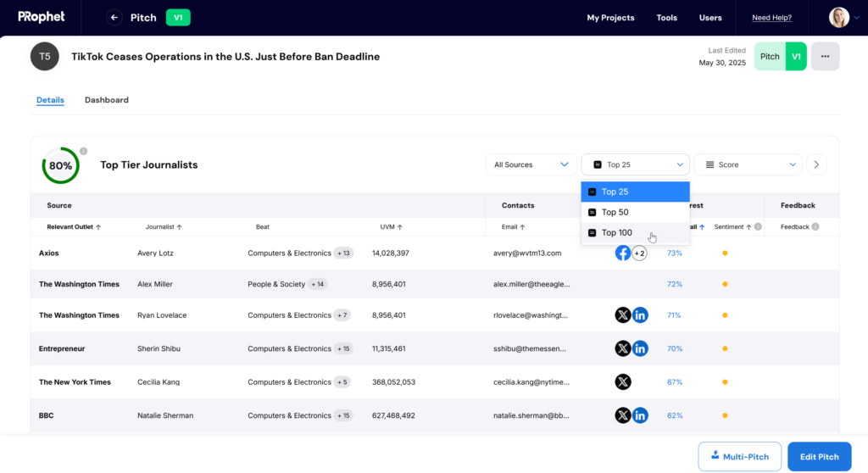
Task: Open Natalie Sherman's LinkedIn icon
Action: (x=640, y=415)
